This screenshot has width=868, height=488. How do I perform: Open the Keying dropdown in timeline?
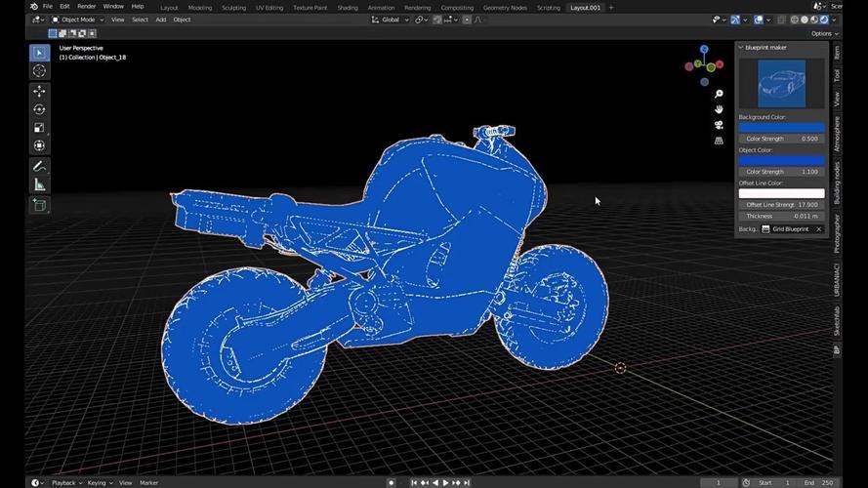(x=100, y=483)
